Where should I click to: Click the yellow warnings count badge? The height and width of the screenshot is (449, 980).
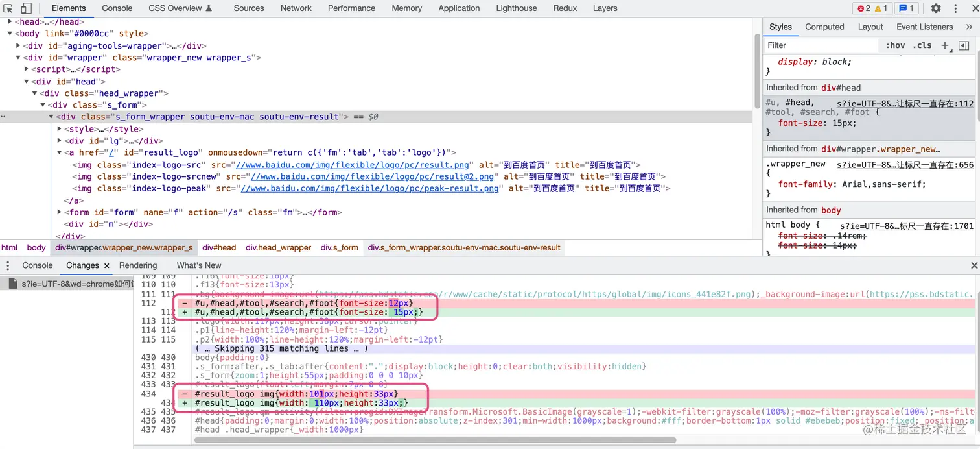pyautogui.click(x=881, y=8)
